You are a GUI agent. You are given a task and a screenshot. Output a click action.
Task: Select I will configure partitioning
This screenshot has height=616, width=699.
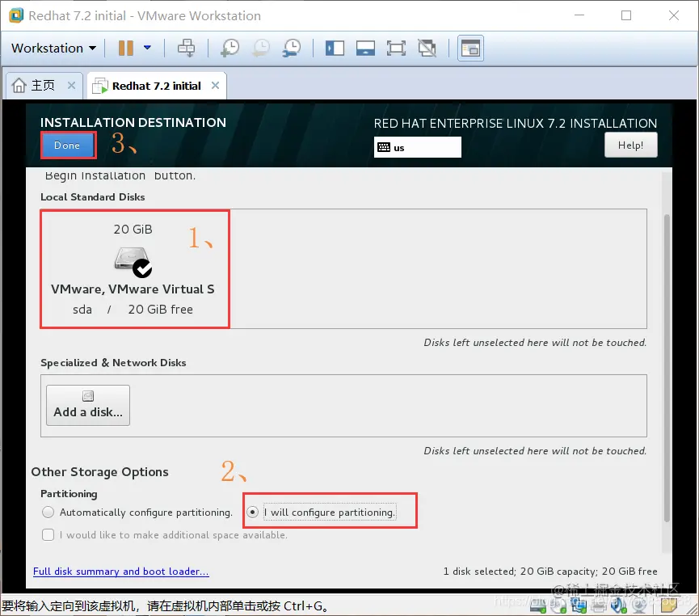323,512
